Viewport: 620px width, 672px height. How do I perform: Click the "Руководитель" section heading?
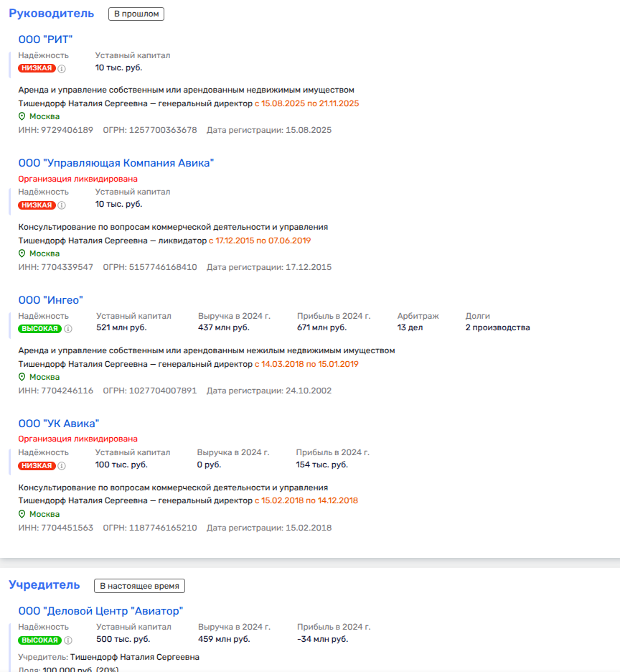coord(52,14)
